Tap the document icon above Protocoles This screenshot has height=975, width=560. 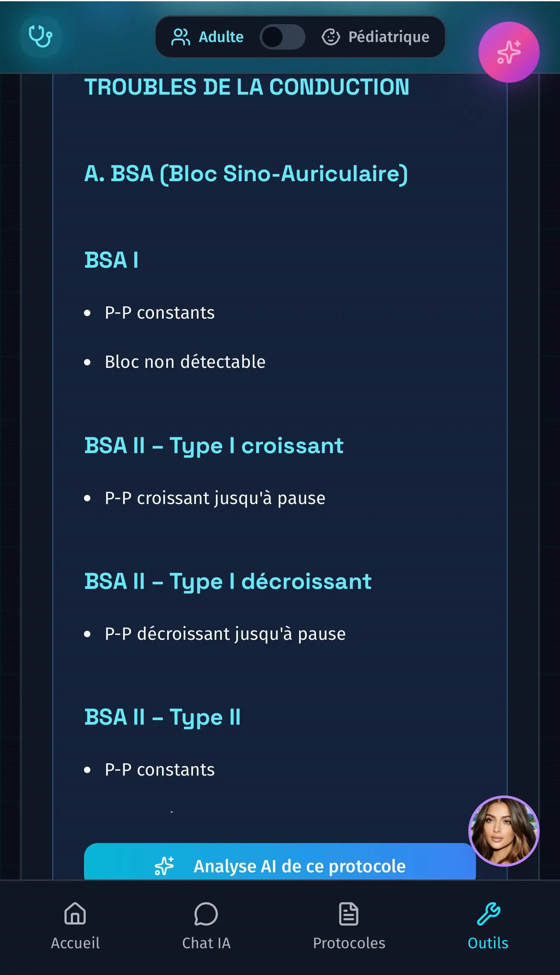point(349,913)
